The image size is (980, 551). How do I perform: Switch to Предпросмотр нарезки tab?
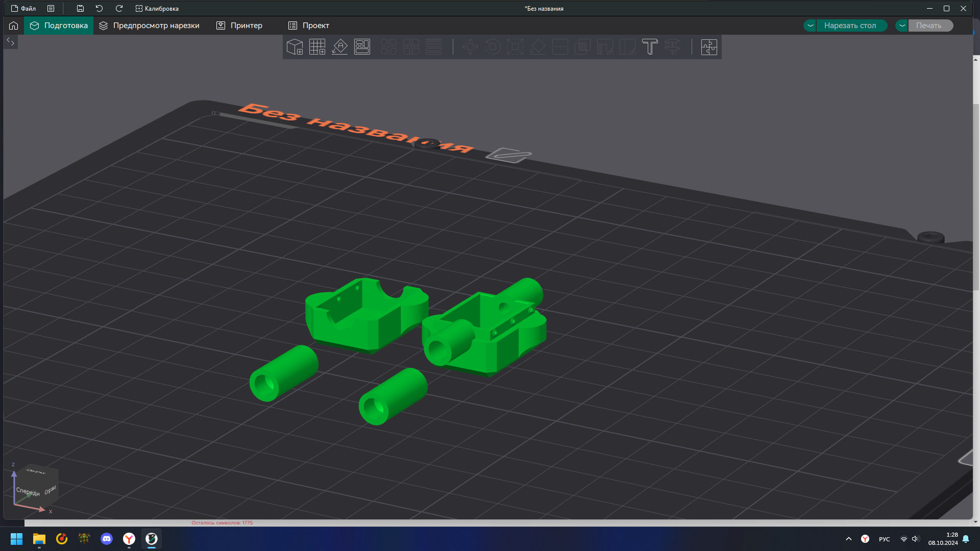click(149, 26)
